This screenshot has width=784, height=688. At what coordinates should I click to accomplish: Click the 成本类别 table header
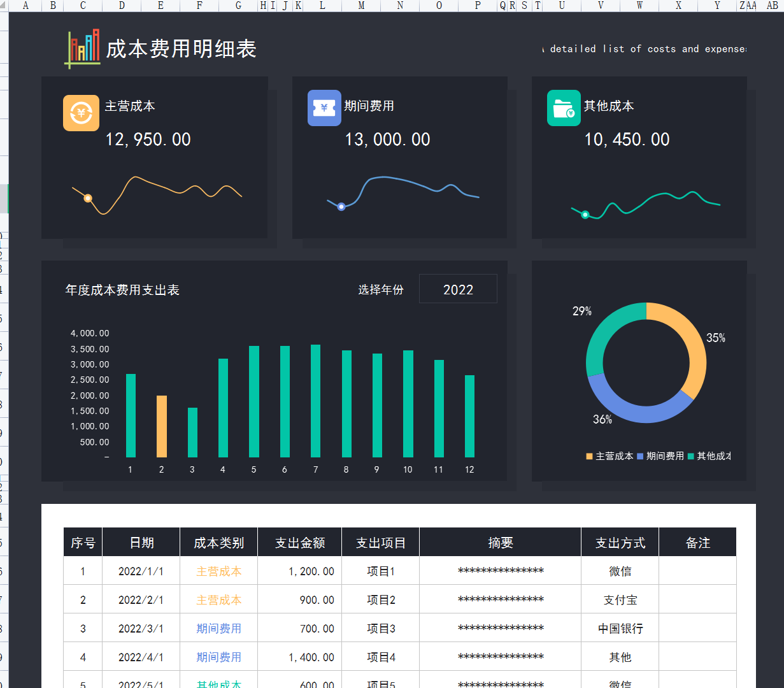click(x=218, y=541)
